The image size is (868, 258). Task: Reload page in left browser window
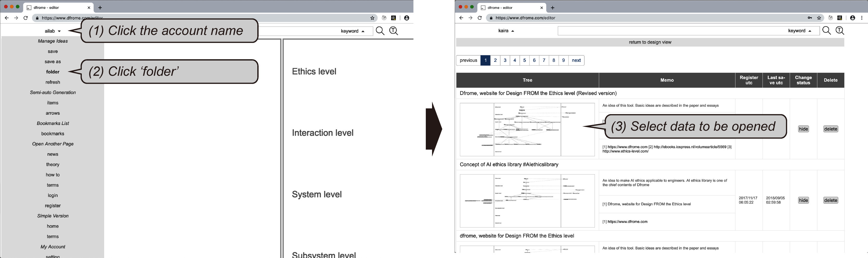coord(26,18)
